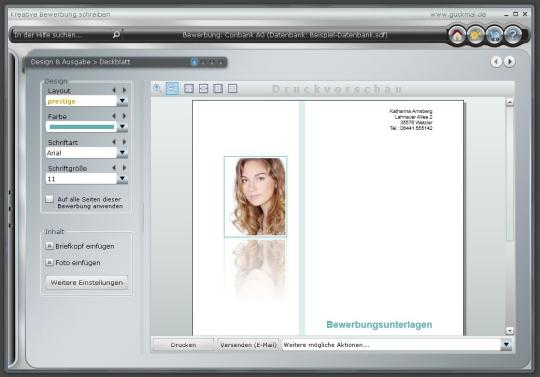
Task: Click the third round icon beside help
Action: pyautogui.click(x=494, y=35)
